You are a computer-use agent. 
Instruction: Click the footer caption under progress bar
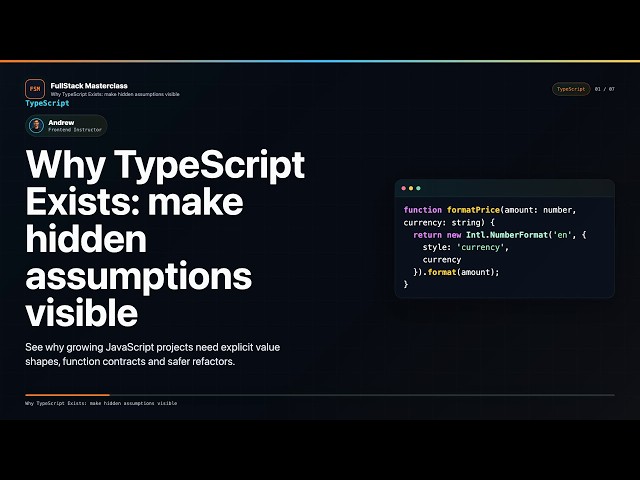[x=101, y=403]
